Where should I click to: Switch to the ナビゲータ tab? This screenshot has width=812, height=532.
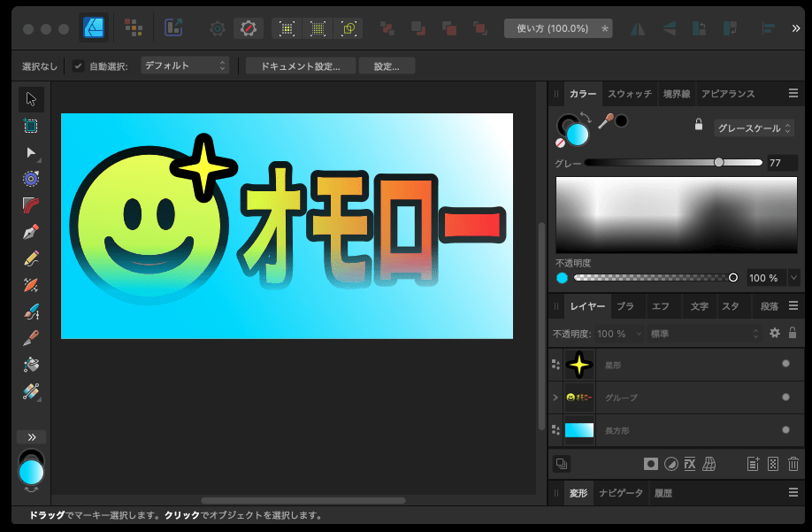(x=620, y=493)
